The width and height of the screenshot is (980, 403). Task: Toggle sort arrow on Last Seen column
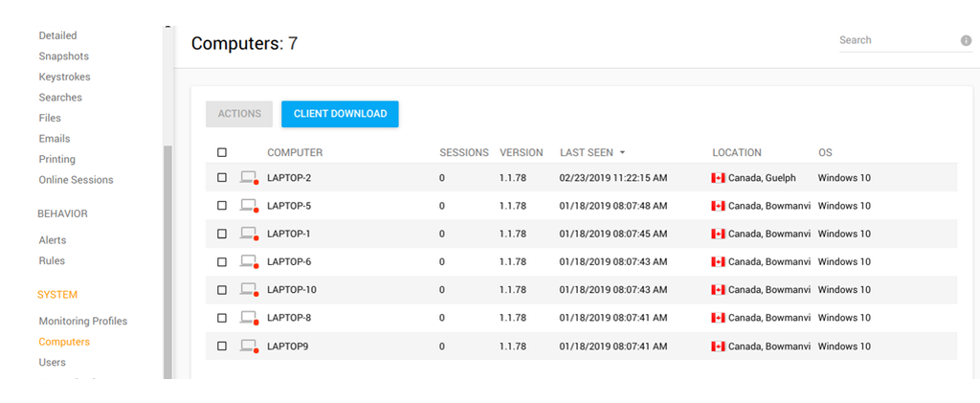[623, 153]
